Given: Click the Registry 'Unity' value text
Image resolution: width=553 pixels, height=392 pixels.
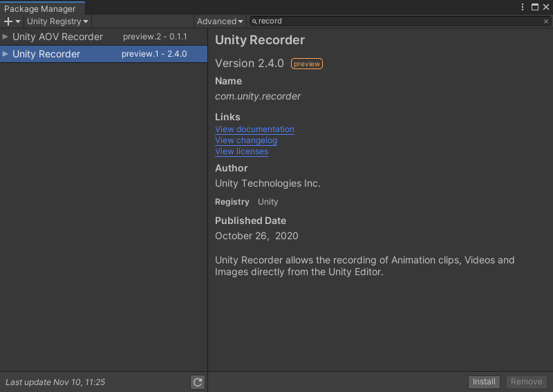Looking at the screenshot, I should point(268,202).
